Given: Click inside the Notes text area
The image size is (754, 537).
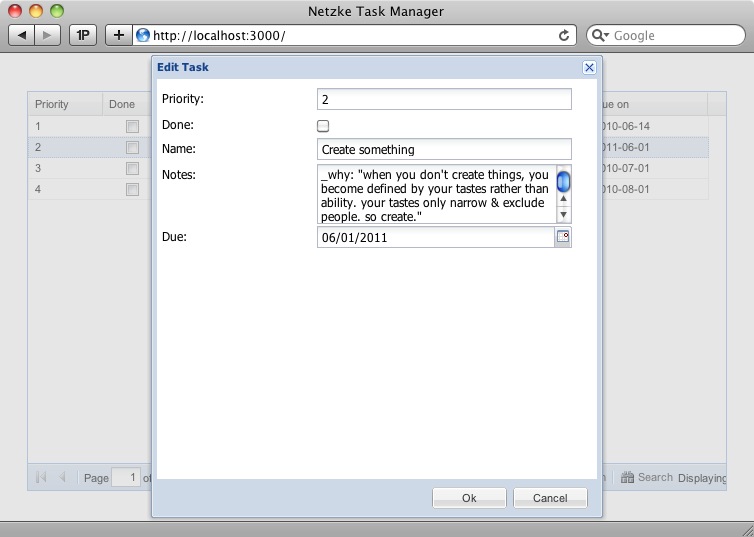Looking at the screenshot, I should (x=437, y=194).
